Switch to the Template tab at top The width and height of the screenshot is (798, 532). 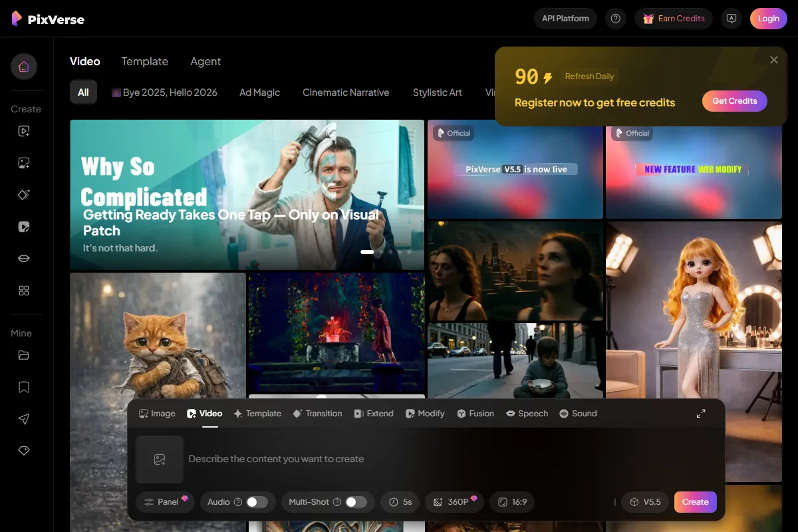point(144,61)
